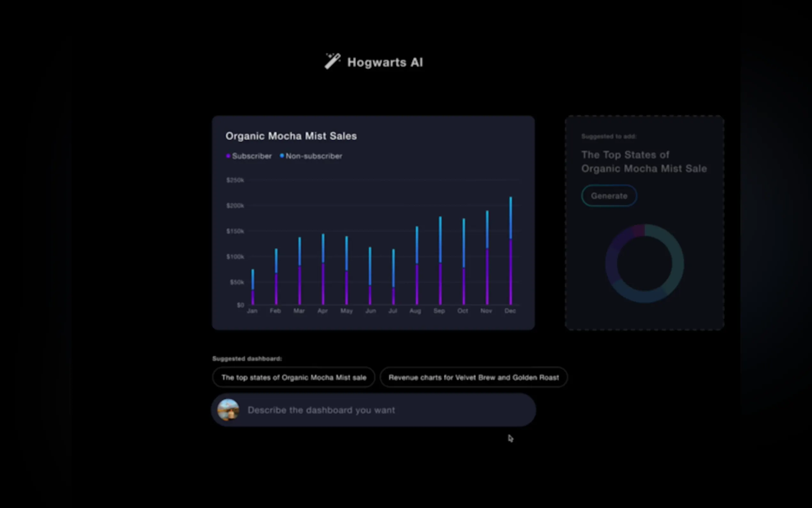Click the Hogwarts AI heading text
This screenshot has width=812, height=508.
click(x=385, y=62)
